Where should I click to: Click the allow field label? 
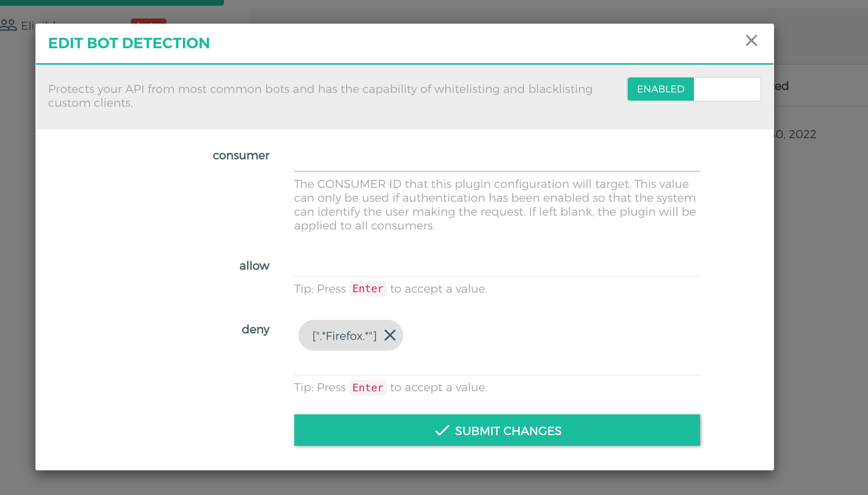point(254,266)
